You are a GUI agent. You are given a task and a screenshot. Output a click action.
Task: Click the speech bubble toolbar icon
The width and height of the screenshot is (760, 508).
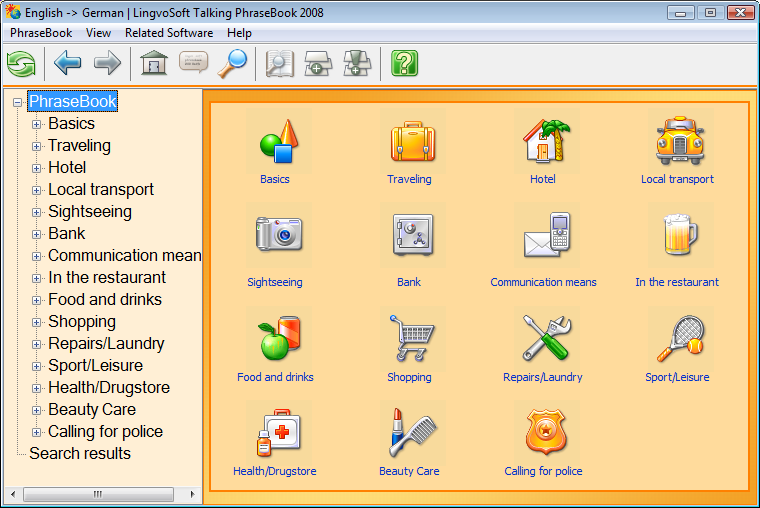(x=193, y=63)
